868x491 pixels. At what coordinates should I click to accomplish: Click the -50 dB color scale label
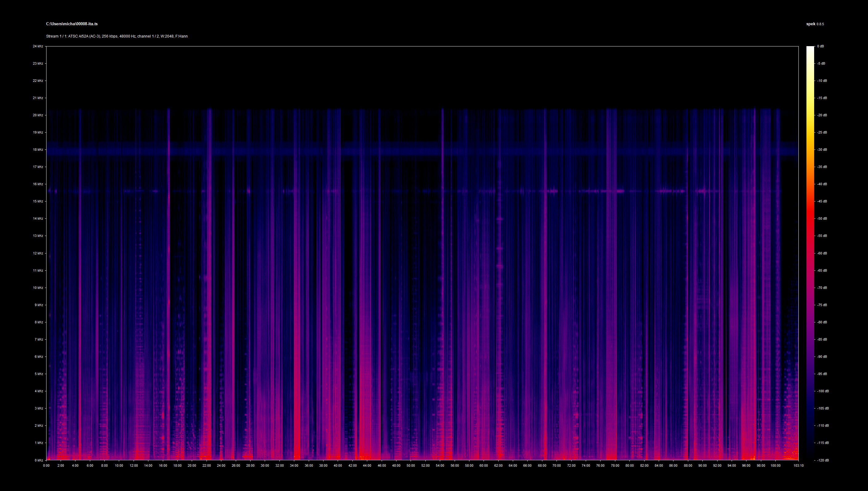[x=822, y=218]
